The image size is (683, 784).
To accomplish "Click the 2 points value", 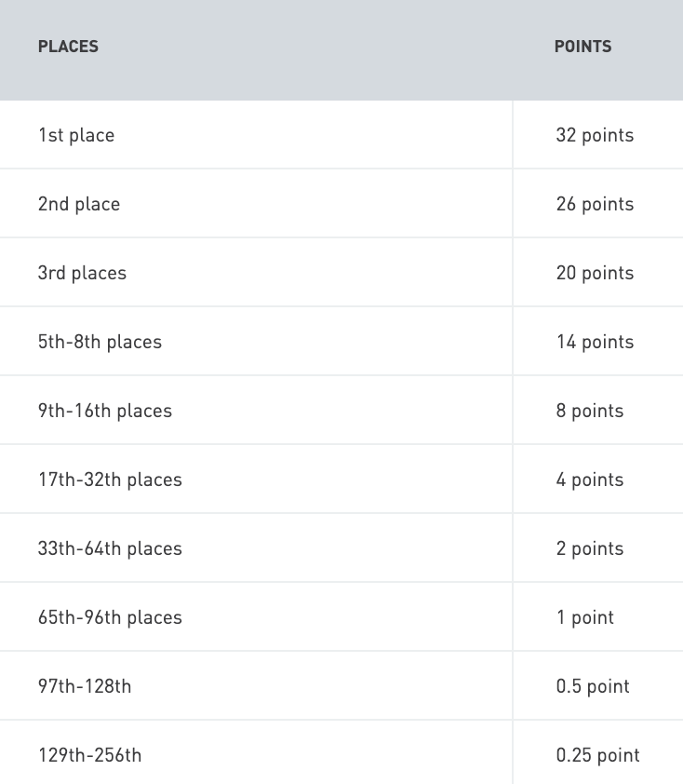I will coord(590,549).
